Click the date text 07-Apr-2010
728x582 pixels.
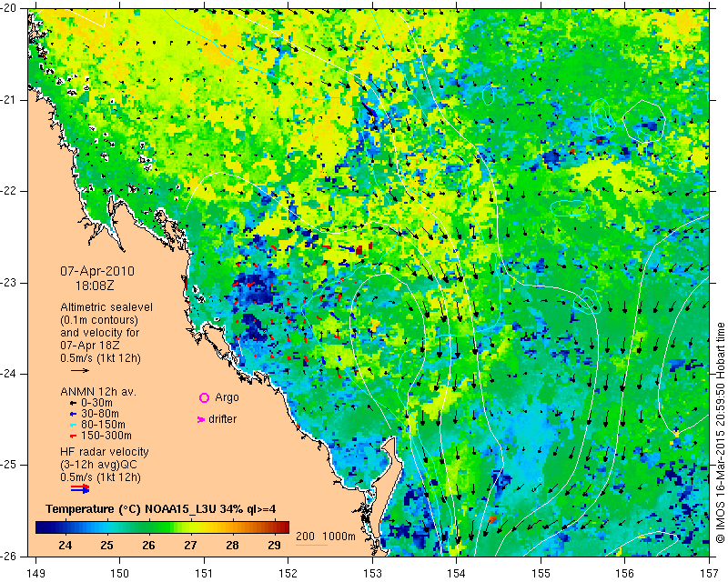[97, 271]
